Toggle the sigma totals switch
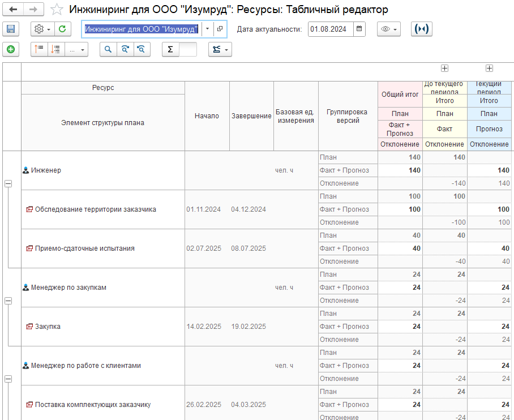 [179, 50]
